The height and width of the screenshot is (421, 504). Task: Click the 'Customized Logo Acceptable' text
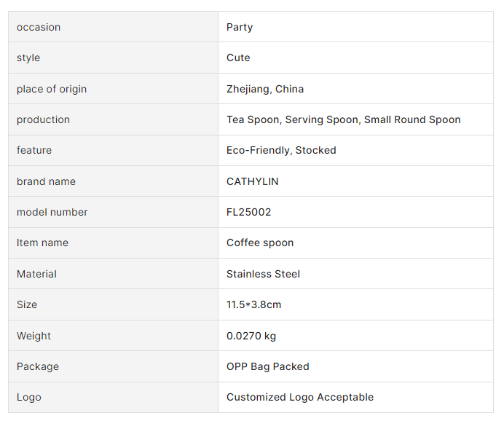click(x=299, y=397)
